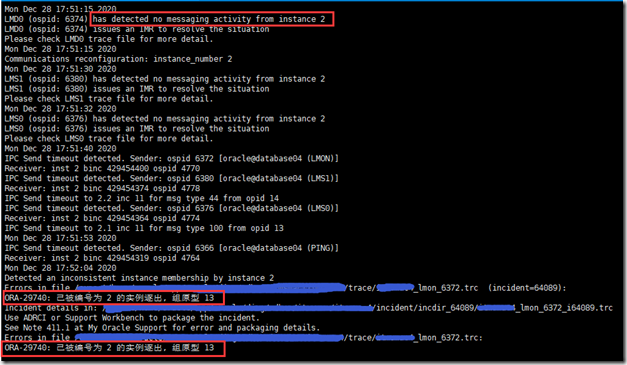Click the last 'ORA-29740' error line at bottom
The height and width of the screenshot is (365, 627).
tap(109, 348)
